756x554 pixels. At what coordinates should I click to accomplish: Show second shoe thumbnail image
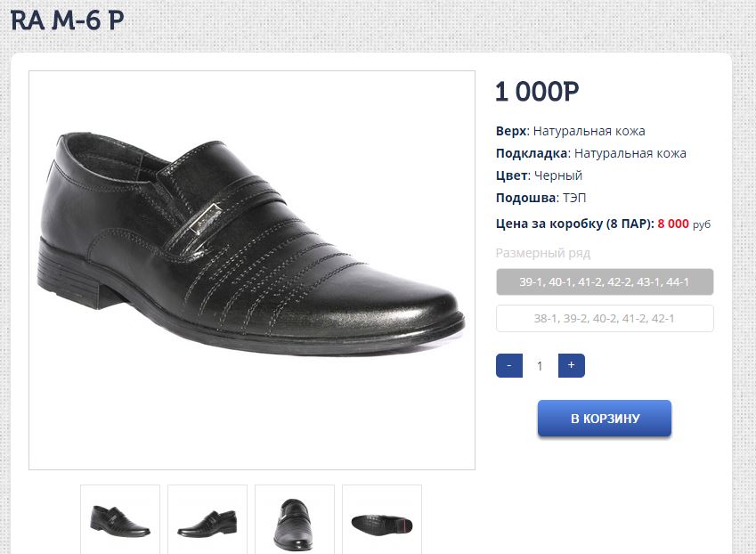(207, 519)
